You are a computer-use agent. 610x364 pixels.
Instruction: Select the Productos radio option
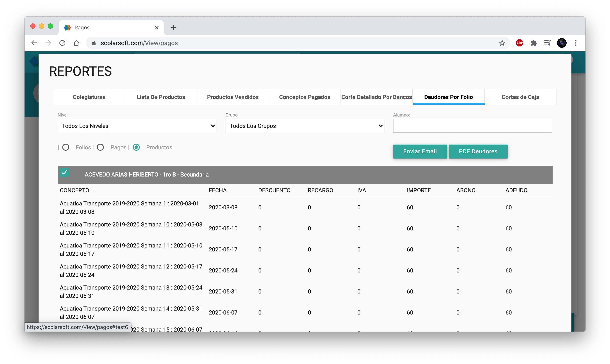136,147
